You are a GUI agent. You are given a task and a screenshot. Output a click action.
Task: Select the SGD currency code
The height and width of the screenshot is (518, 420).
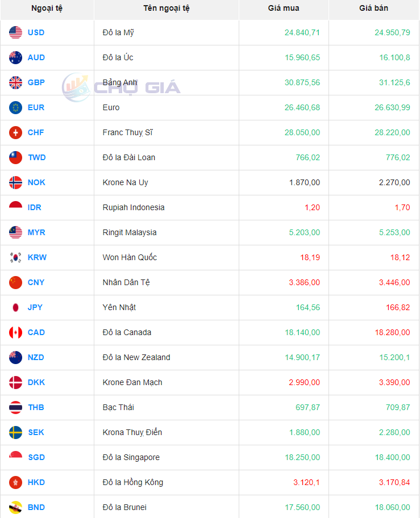(x=36, y=458)
